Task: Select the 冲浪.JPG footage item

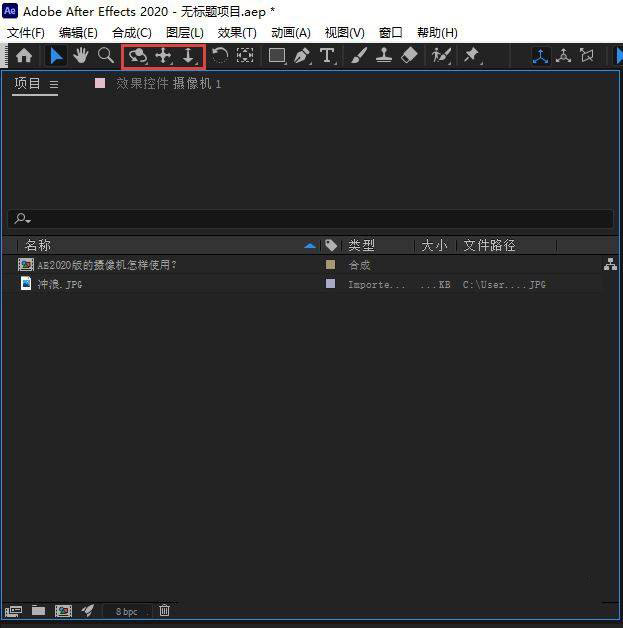Action: 60,284
